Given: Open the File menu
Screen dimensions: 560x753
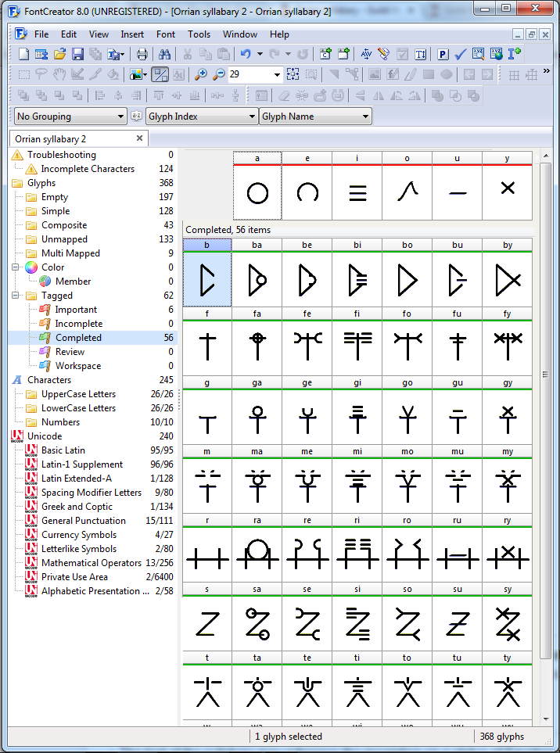Looking at the screenshot, I should (x=41, y=34).
